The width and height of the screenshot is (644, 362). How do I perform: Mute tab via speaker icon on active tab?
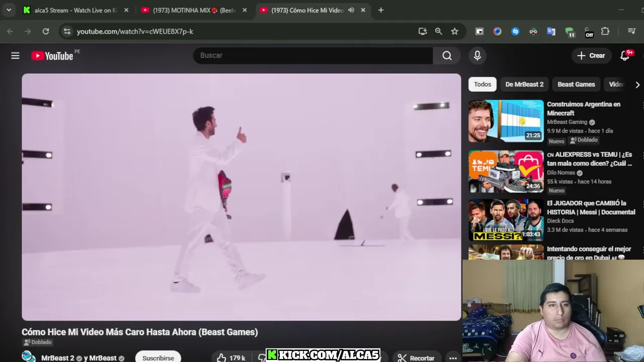[351, 10]
